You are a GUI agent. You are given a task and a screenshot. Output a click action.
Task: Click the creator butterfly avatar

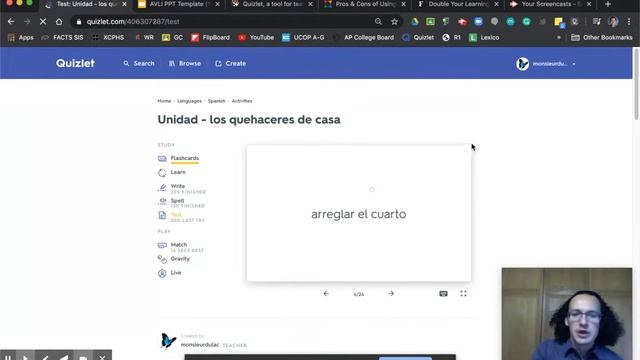pos(168,341)
